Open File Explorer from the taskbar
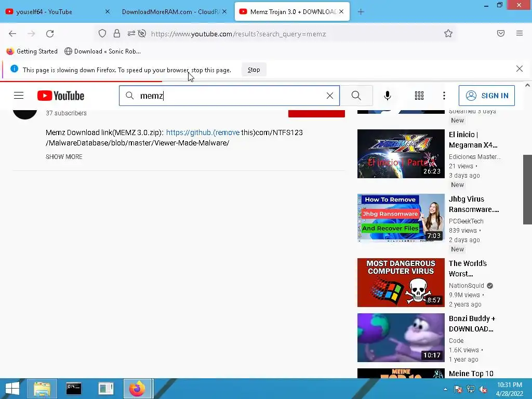 [x=42, y=389]
